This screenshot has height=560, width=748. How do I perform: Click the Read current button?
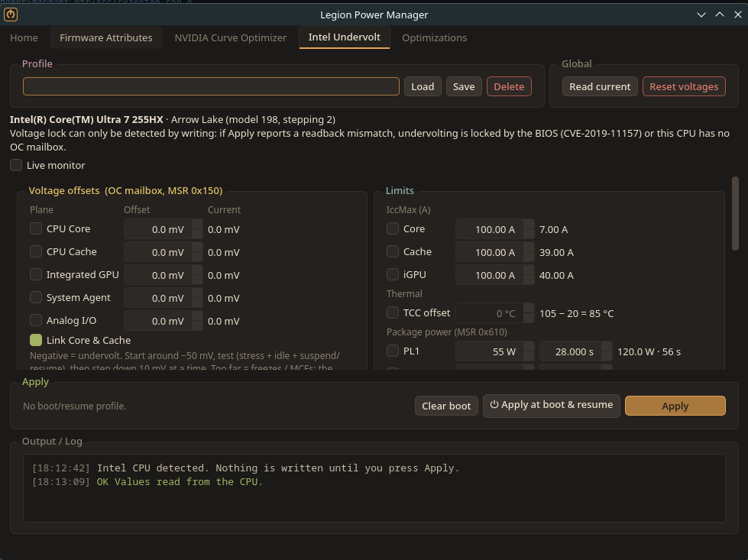(x=600, y=86)
